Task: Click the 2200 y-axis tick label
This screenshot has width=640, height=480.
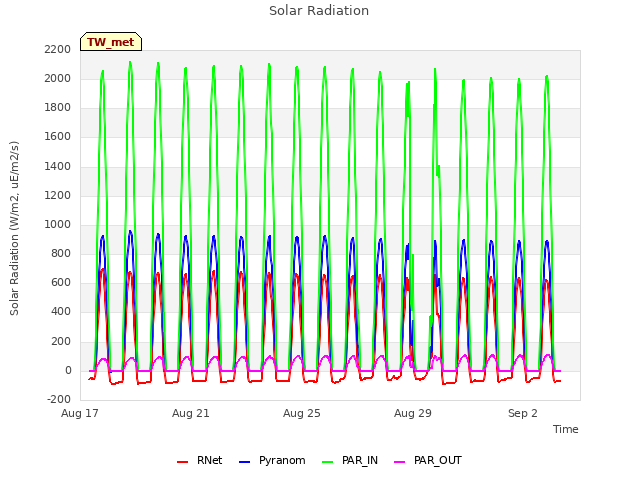Action: click(58, 49)
